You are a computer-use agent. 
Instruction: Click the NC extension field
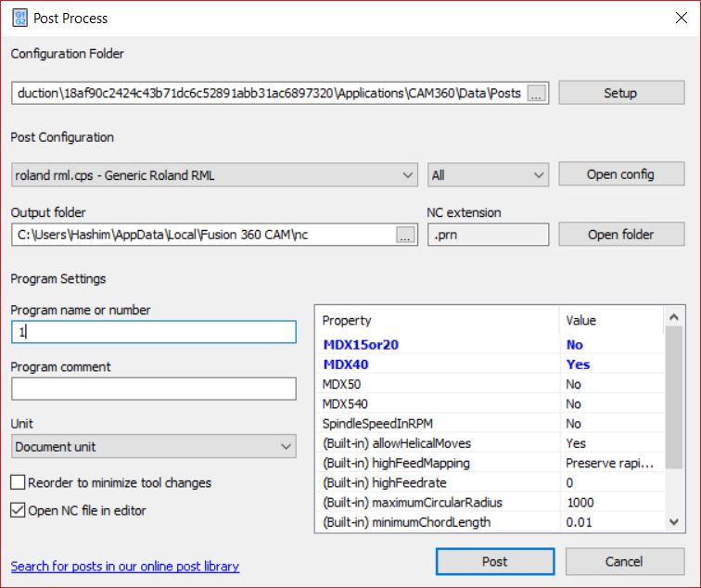[x=488, y=235]
